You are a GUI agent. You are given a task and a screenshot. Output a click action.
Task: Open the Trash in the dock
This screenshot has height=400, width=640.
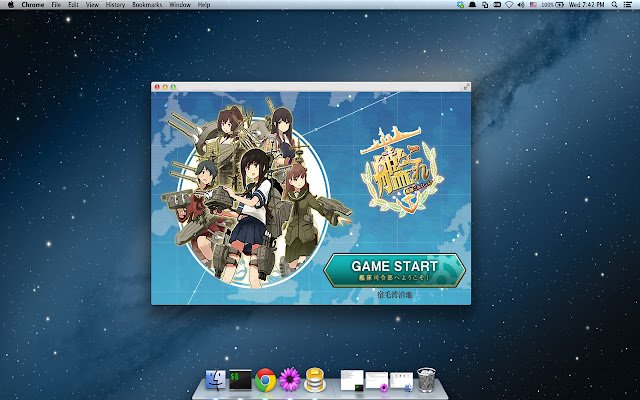(426, 380)
